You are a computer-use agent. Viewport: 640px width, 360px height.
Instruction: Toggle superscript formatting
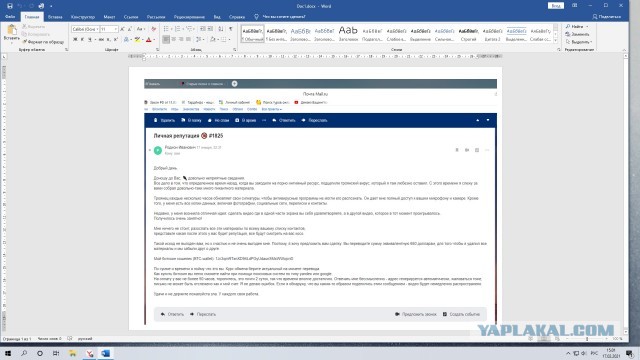116,40
